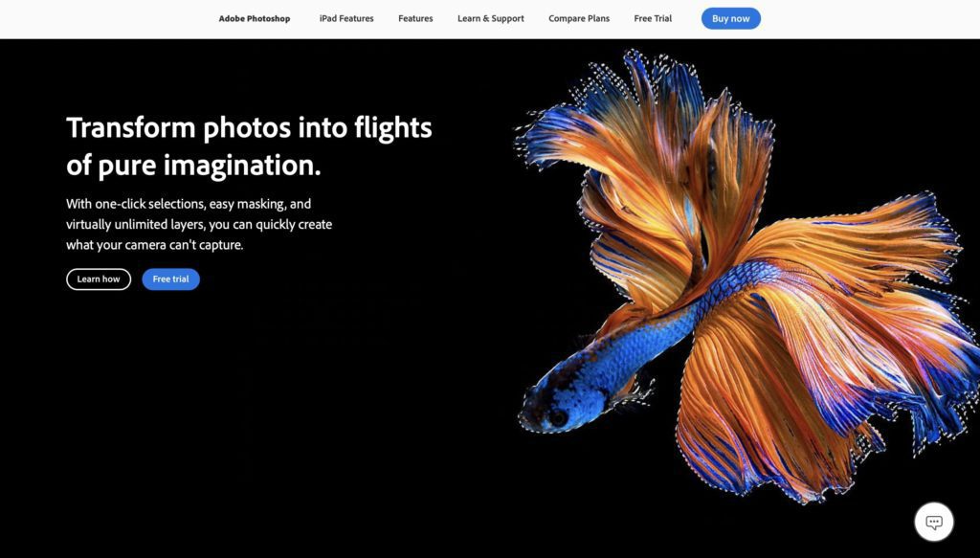Select the Features nav item
The image size is (980, 558).
(415, 19)
